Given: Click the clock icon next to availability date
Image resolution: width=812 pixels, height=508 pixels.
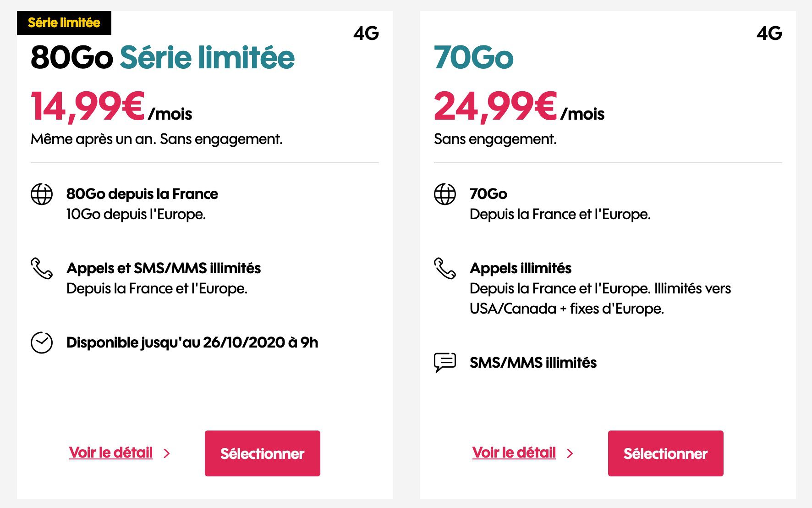Looking at the screenshot, I should point(42,342).
